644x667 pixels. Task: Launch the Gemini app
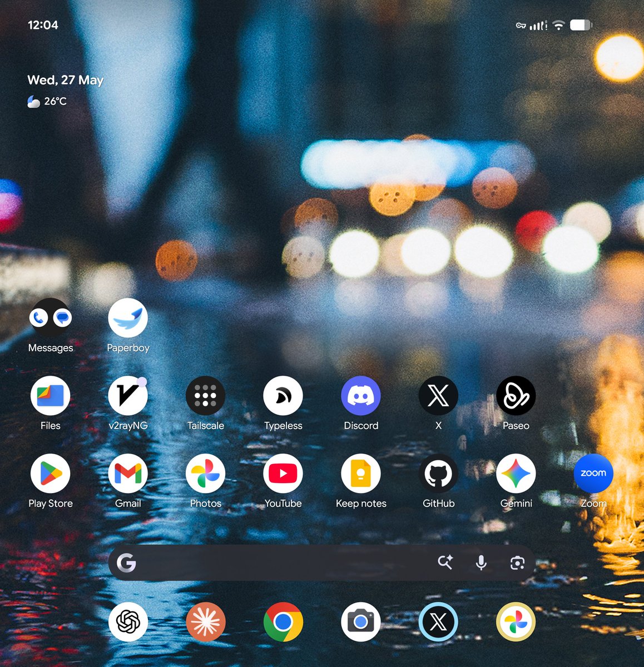click(516, 474)
